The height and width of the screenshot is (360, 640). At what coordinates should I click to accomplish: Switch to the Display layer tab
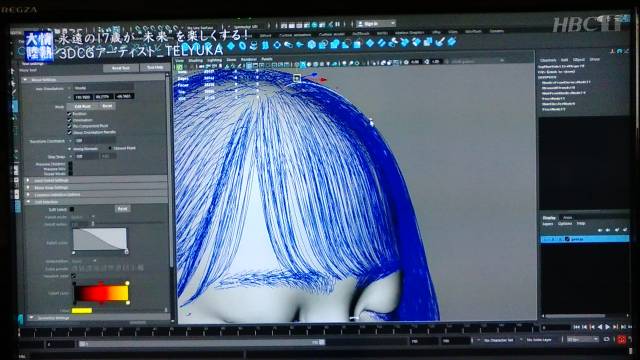click(x=549, y=218)
